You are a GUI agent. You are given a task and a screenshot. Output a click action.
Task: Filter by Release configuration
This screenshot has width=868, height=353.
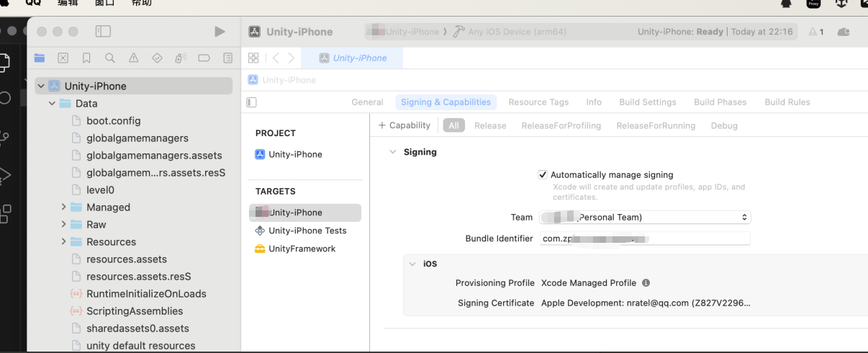490,125
